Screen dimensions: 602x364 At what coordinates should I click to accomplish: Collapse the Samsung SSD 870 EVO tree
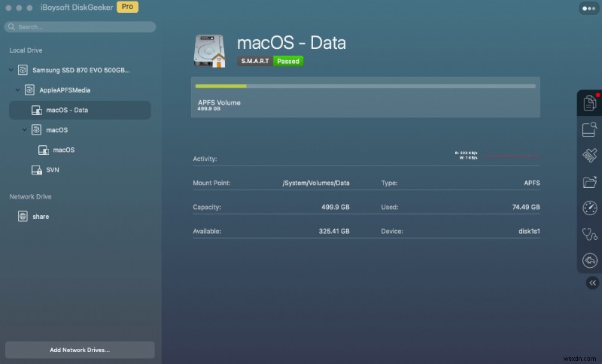coord(11,70)
